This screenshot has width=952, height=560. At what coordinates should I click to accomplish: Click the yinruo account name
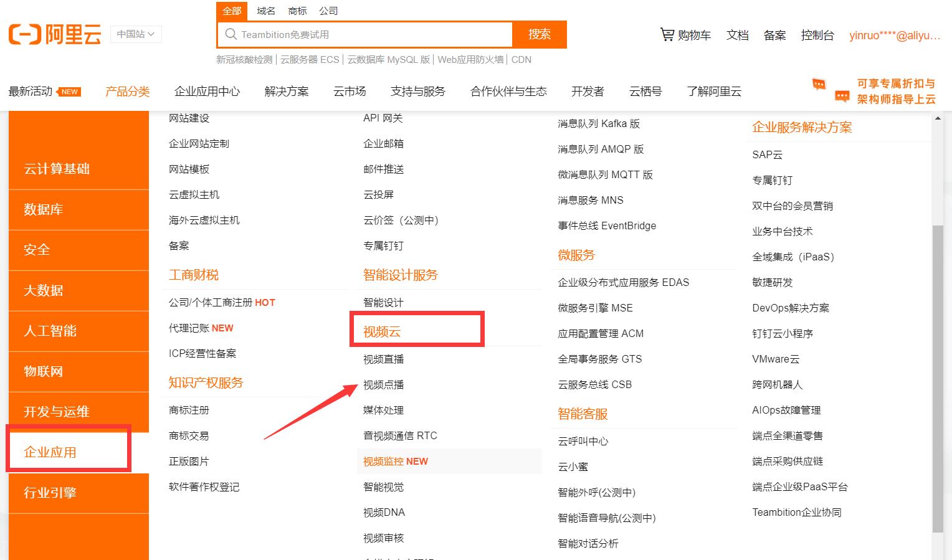pyautogui.click(x=895, y=36)
